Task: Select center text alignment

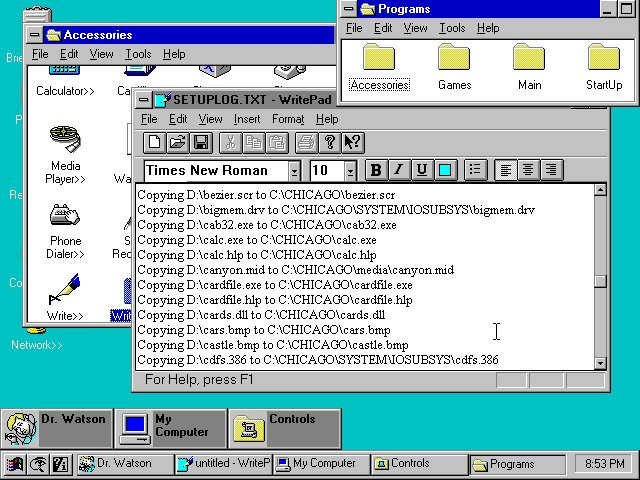Action: point(528,170)
